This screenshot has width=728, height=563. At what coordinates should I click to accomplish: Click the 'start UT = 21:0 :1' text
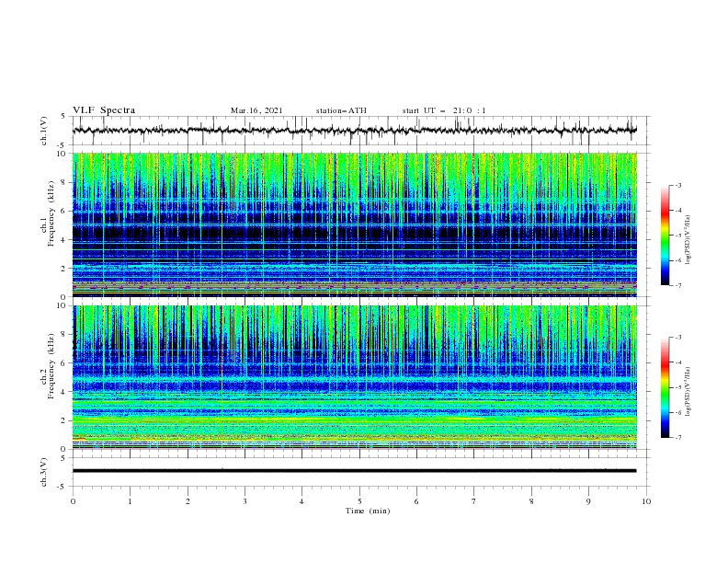click(x=444, y=110)
